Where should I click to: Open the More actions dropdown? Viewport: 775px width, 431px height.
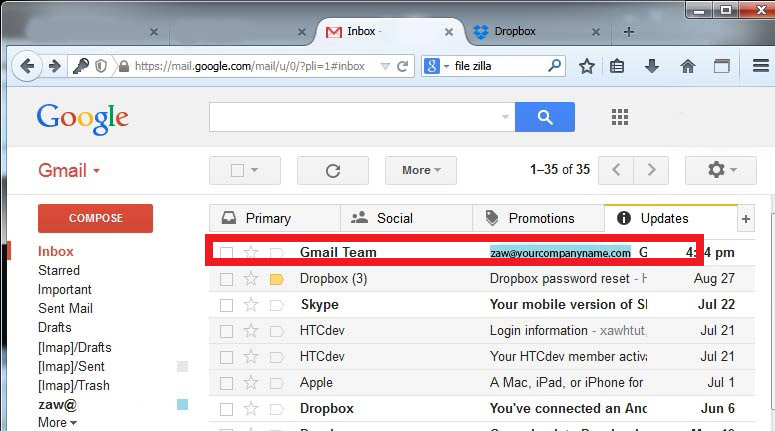click(421, 171)
